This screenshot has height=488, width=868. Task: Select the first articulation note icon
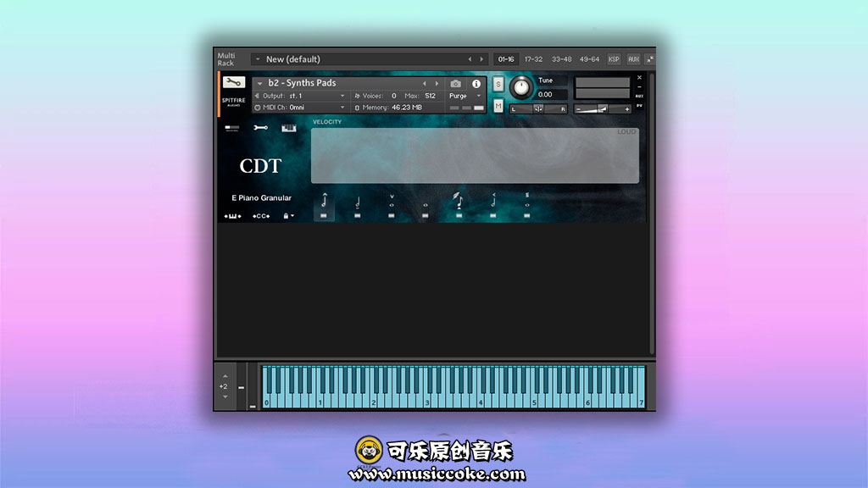pyautogui.click(x=324, y=202)
